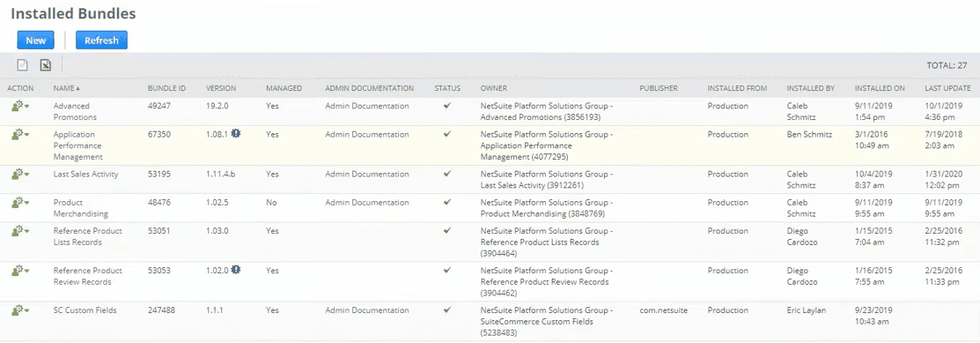Click the Last Sales Activity bundle name

coord(85,174)
